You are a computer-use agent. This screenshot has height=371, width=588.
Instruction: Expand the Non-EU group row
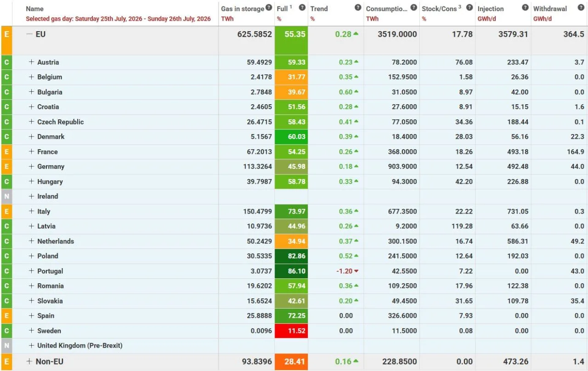click(x=29, y=361)
